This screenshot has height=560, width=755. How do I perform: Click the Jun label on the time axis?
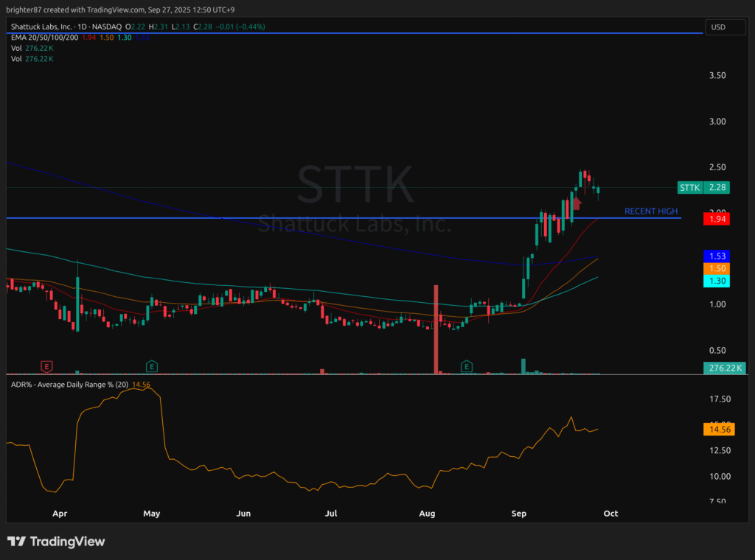pyautogui.click(x=243, y=514)
